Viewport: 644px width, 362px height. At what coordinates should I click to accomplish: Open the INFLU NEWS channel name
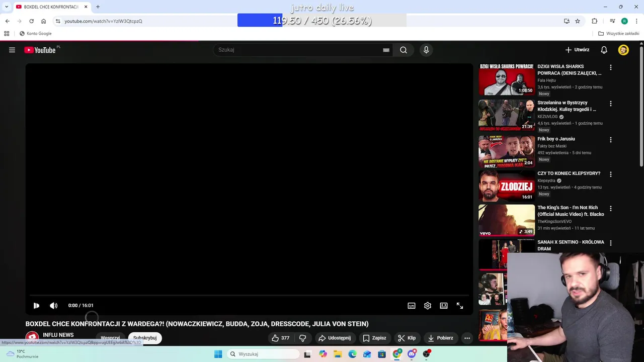pos(58,335)
